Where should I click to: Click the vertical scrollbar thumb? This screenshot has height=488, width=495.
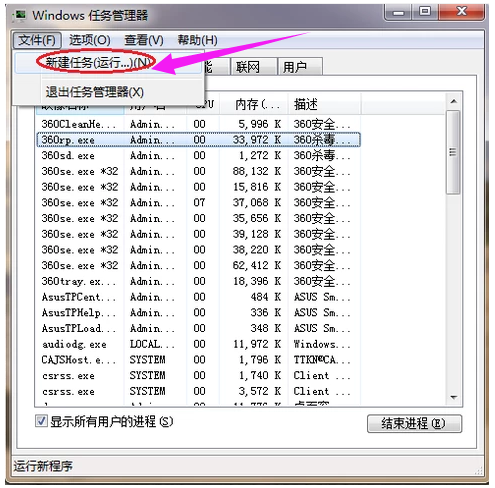click(453, 152)
